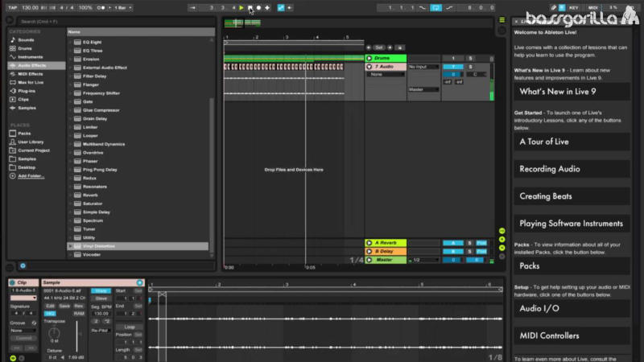This screenshot has height=362, width=644.
Task: Select Instruments category in the browser
Action: (30, 57)
